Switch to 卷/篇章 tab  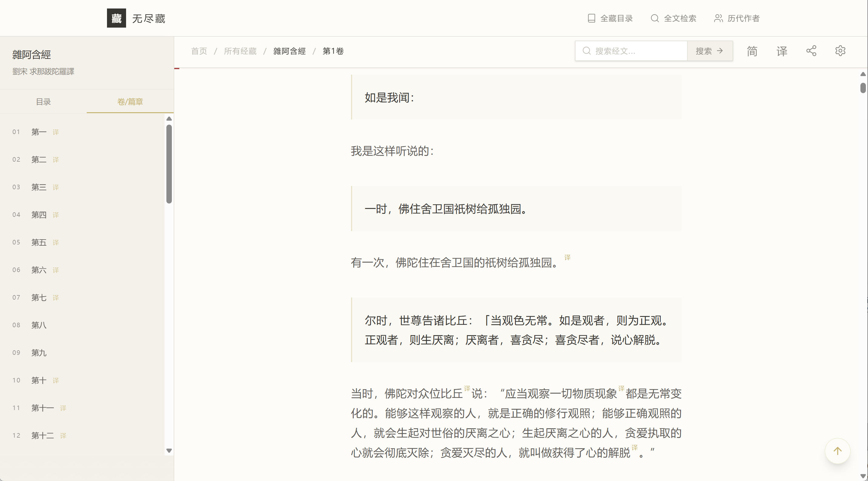130,102
